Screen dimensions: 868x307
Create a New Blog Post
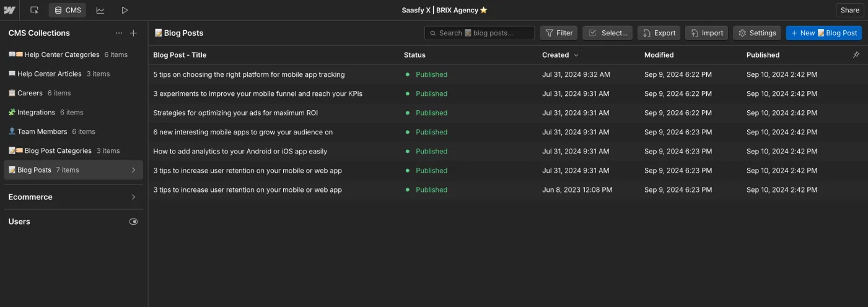point(824,33)
